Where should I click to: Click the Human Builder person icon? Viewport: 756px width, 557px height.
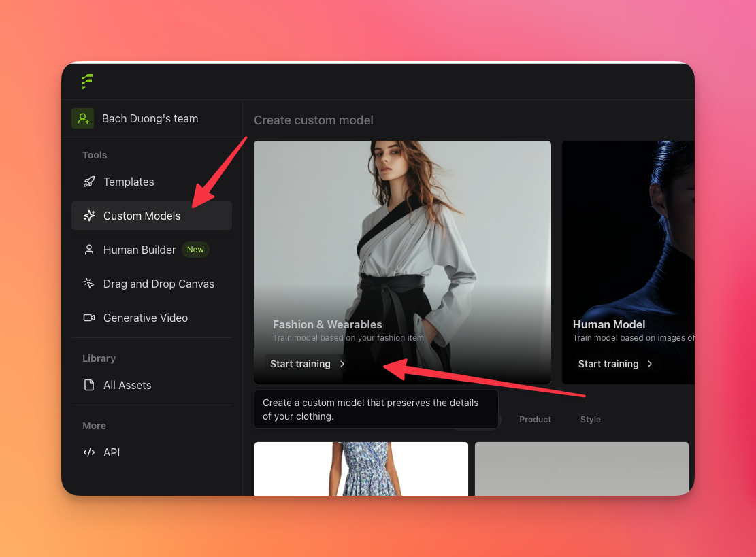[x=89, y=250]
